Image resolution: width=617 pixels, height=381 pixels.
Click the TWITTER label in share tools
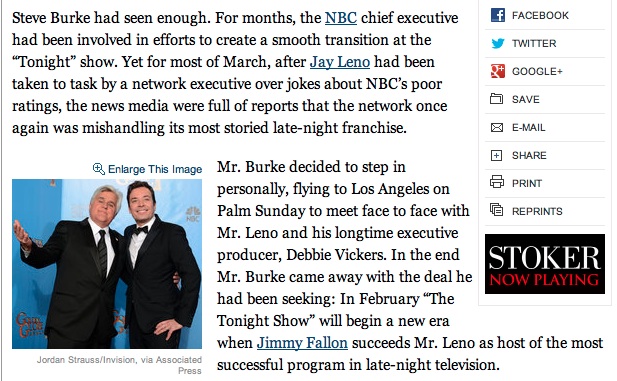click(x=534, y=44)
